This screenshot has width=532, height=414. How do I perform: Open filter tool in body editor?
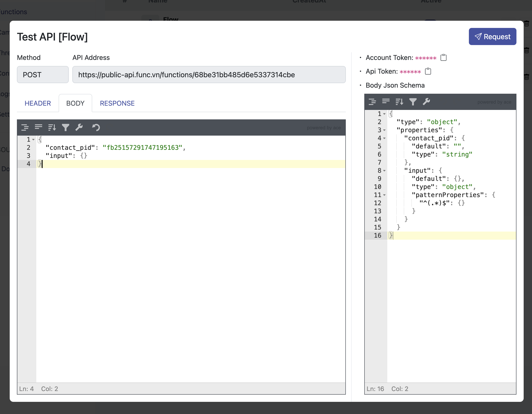(x=66, y=127)
